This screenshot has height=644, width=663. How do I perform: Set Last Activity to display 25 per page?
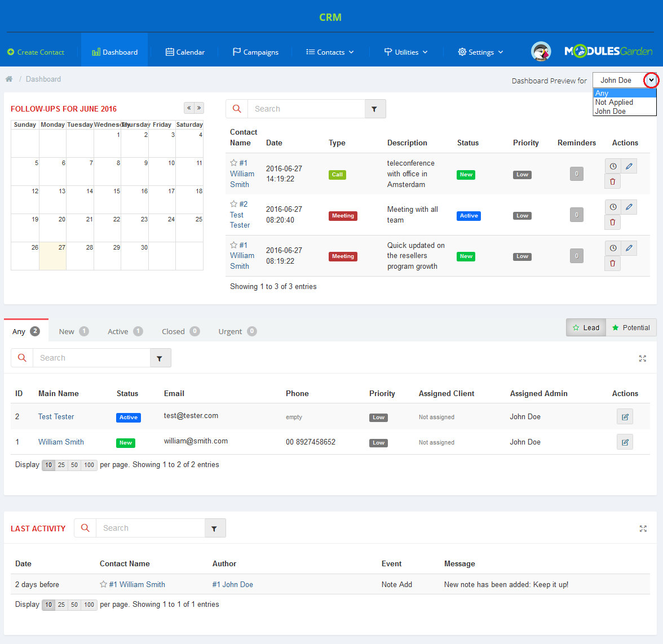pyautogui.click(x=61, y=605)
